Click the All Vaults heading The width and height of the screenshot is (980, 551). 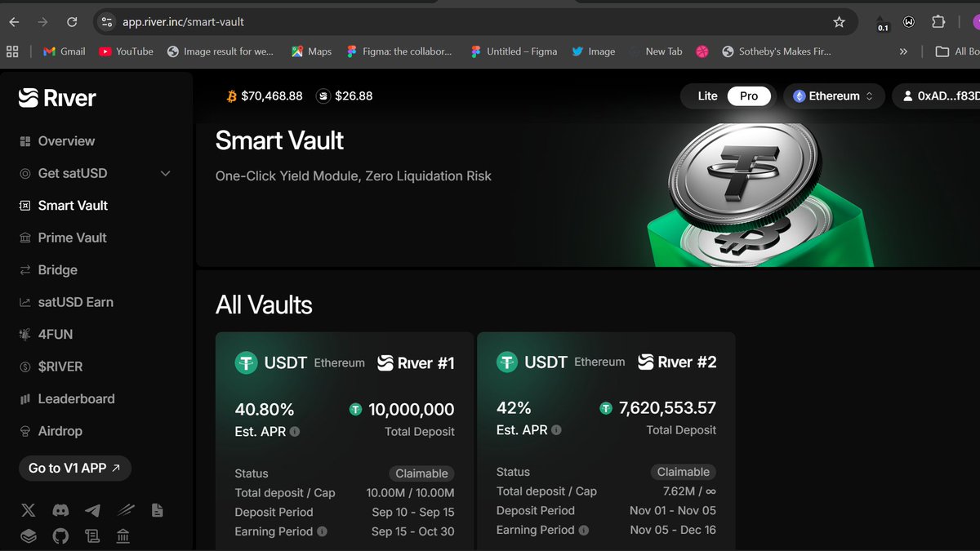tap(264, 305)
